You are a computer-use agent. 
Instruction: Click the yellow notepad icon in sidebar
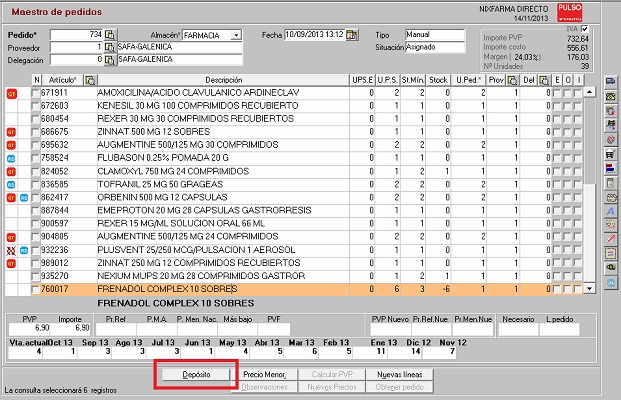click(x=610, y=253)
